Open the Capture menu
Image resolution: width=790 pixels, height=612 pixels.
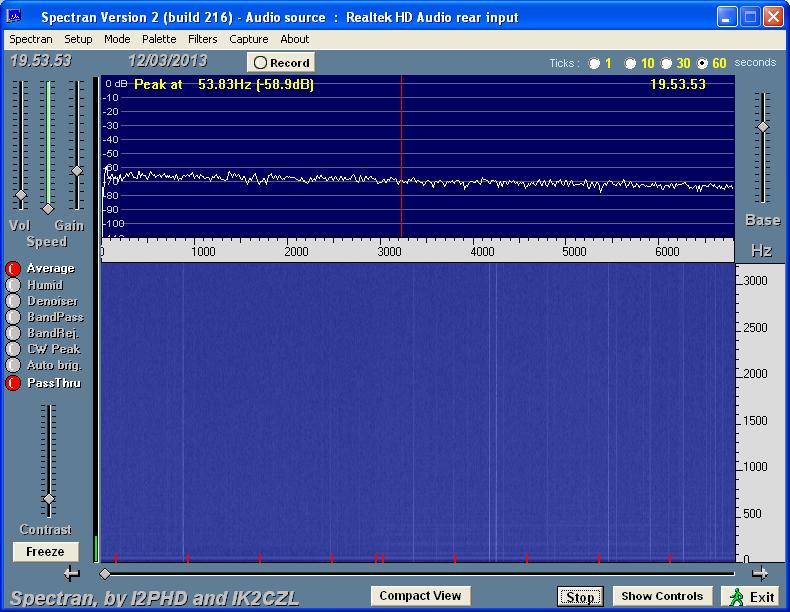coord(248,39)
